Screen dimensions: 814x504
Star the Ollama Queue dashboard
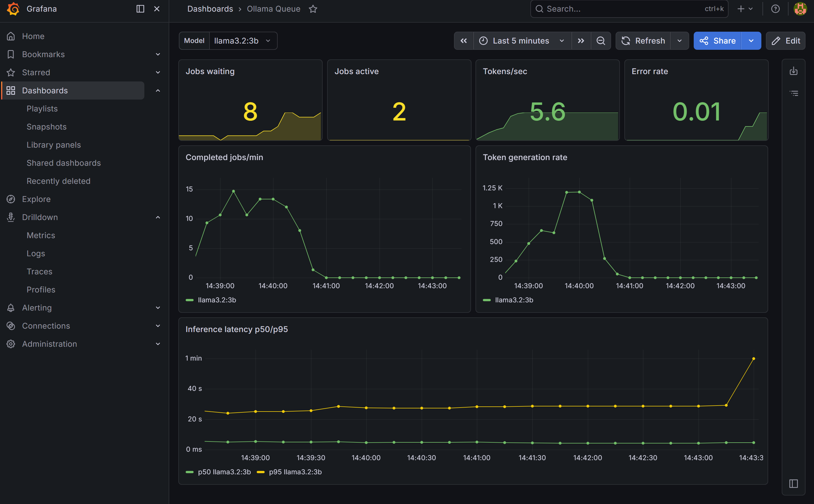(313, 9)
